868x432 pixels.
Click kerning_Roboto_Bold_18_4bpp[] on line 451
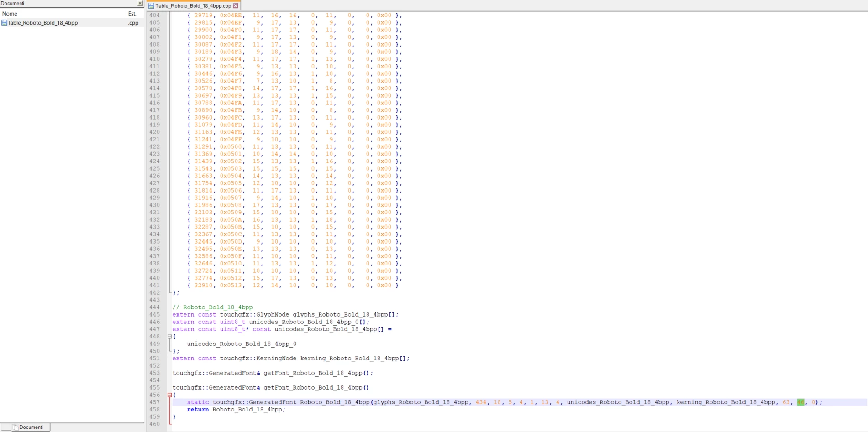pos(353,359)
